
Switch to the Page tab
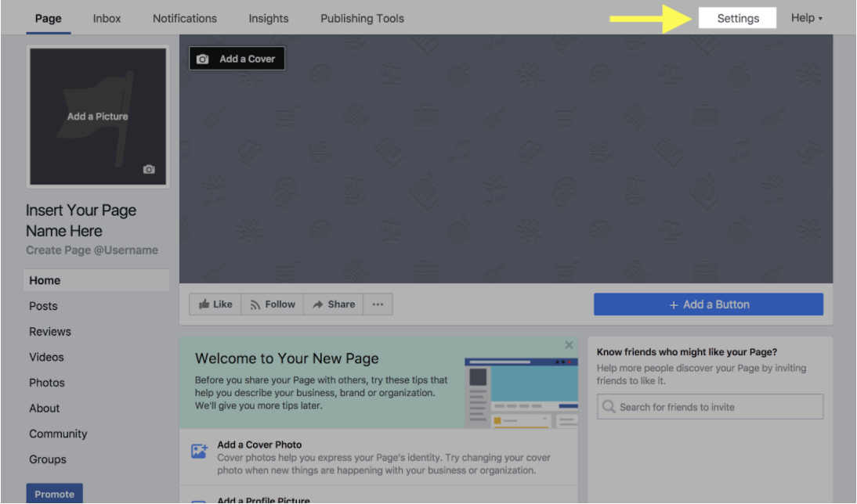click(48, 19)
